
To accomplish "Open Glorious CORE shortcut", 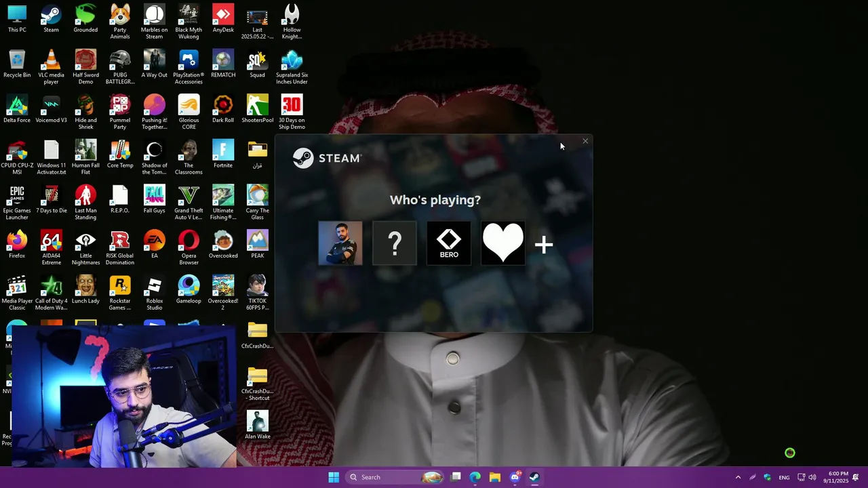I will (x=189, y=112).
